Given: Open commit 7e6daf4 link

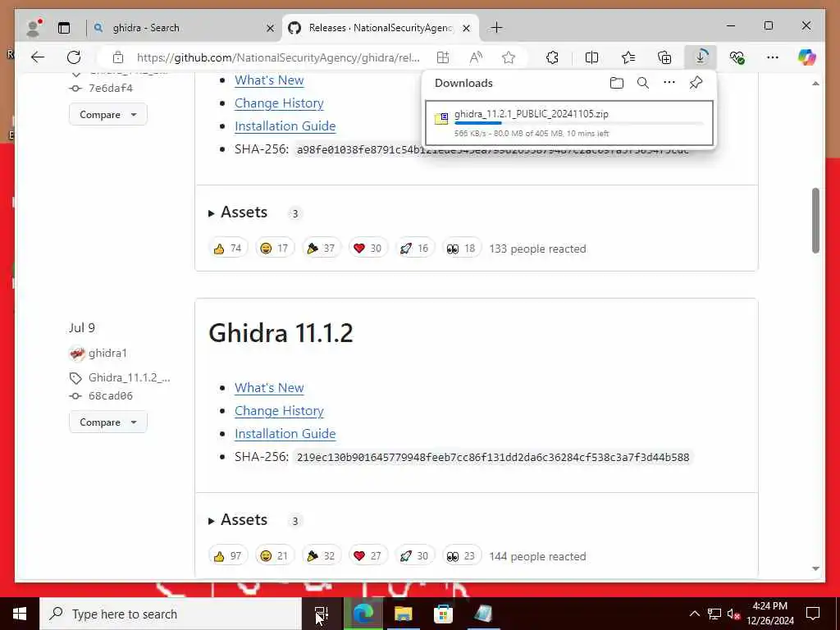Looking at the screenshot, I should tap(111, 88).
